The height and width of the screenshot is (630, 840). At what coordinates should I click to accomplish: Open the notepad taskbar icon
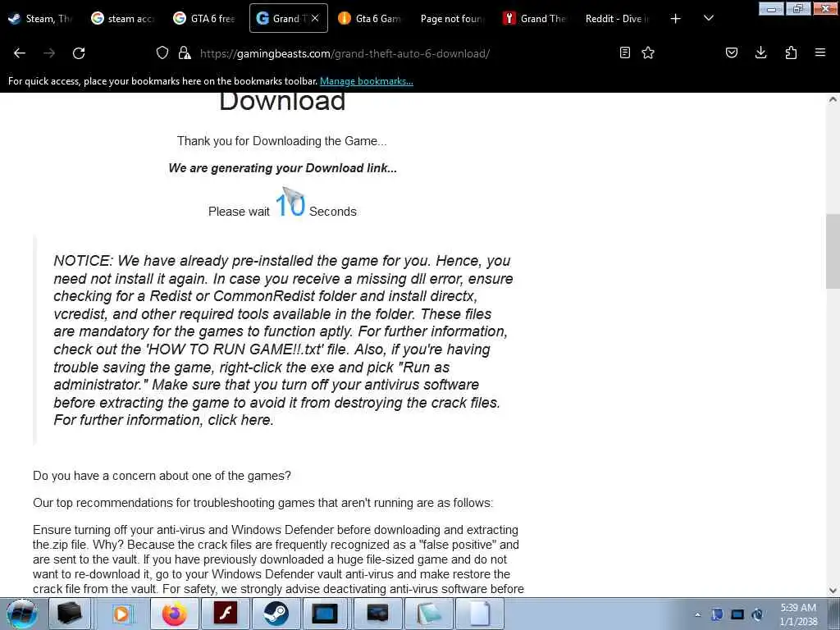(x=428, y=614)
